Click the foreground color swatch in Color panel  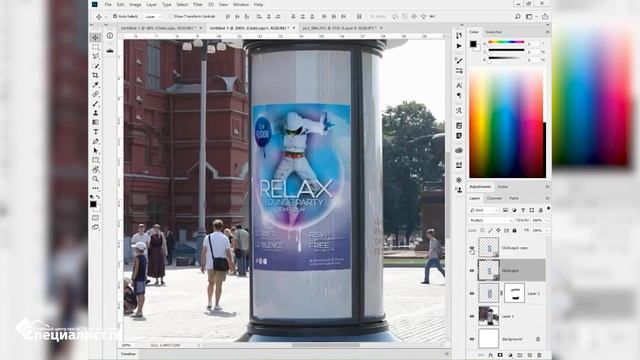point(473,44)
